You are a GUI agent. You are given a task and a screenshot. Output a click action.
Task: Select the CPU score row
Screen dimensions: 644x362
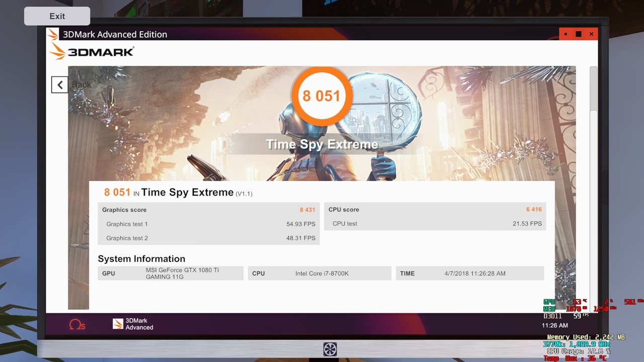pyautogui.click(x=435, y=210)
